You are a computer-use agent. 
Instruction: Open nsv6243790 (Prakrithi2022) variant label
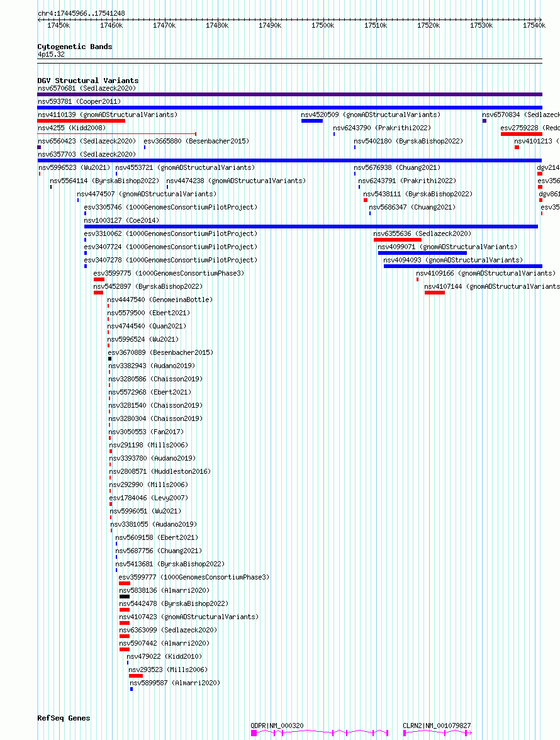point(382,128)
